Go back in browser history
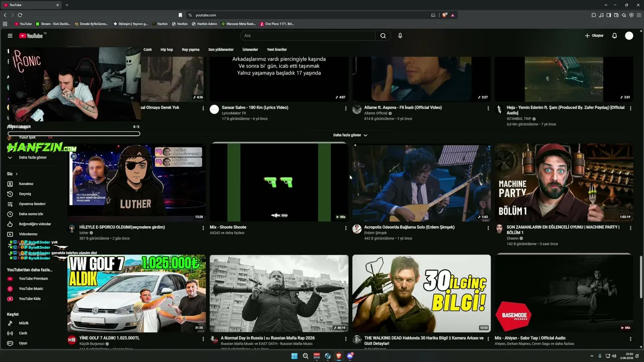This screenshot has width=644, height=362. click(5, 15)
